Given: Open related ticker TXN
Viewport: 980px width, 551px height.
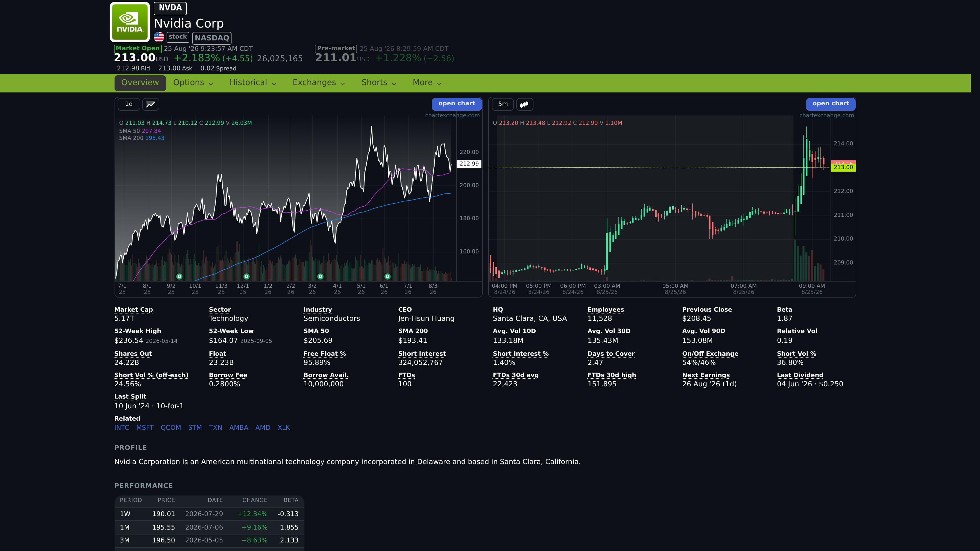Looking at the screenshot, I should (x=215, y=427).
